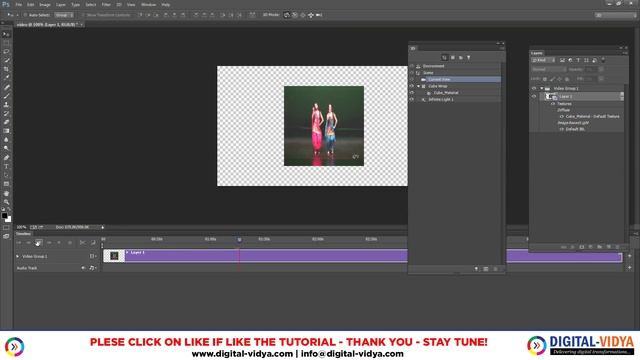Image resolution: width=640 pixels, height=360 pixels.
Task: Select the Brush tool
Action: 6,96
